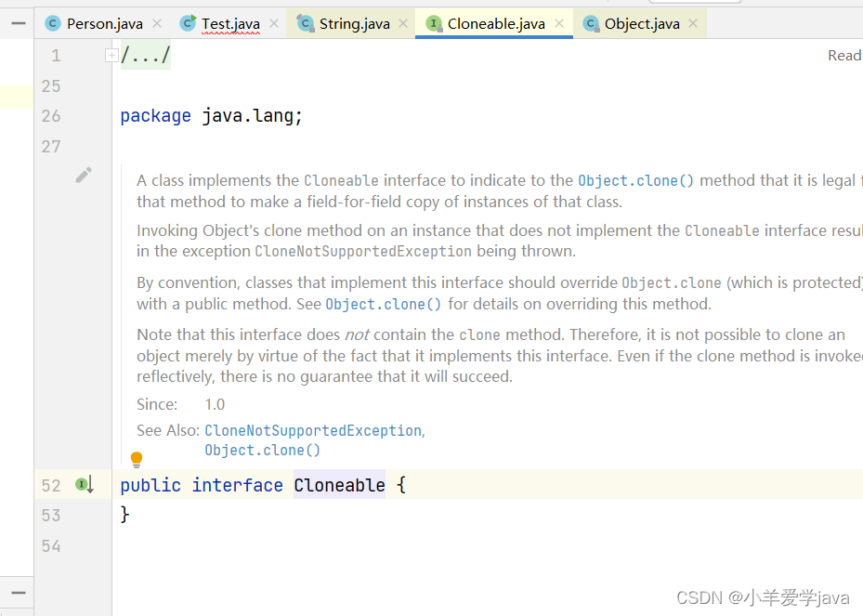Close the String.java tab

401,23
